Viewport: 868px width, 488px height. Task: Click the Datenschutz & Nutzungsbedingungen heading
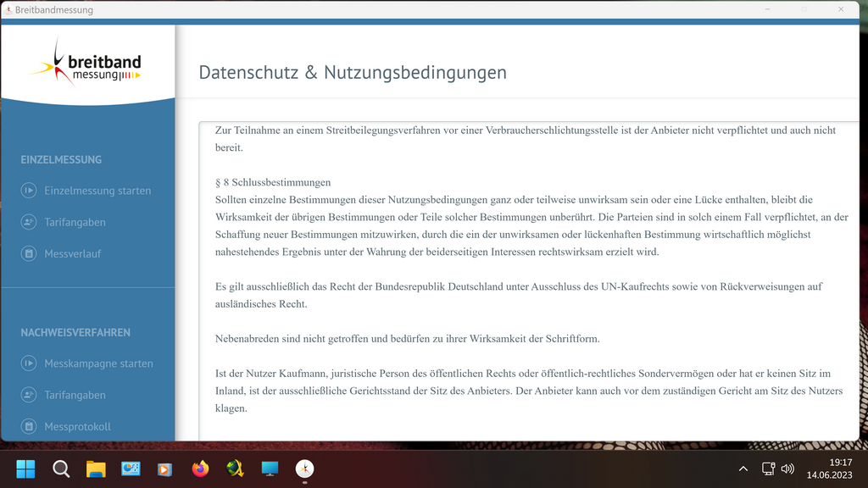[353, 72]
